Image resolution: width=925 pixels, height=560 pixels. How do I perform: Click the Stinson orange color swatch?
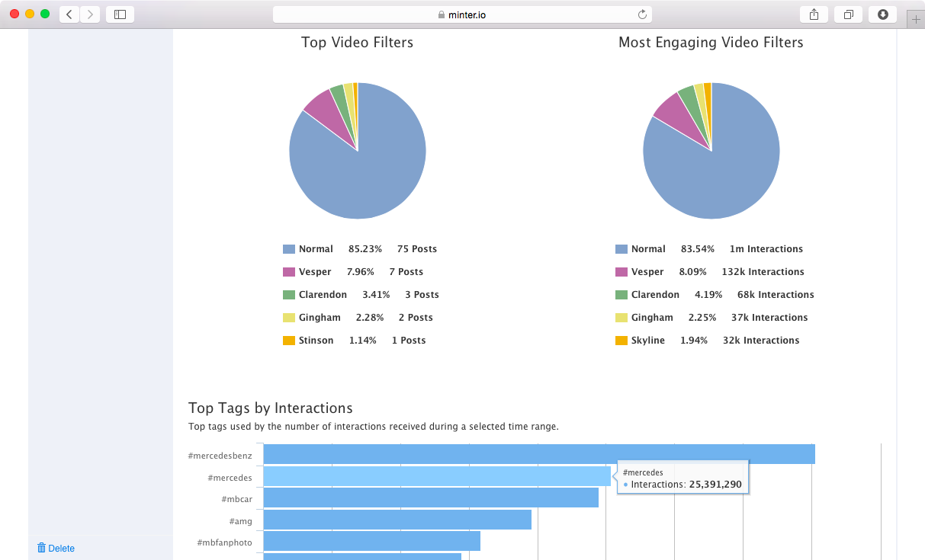coord(290,340)
